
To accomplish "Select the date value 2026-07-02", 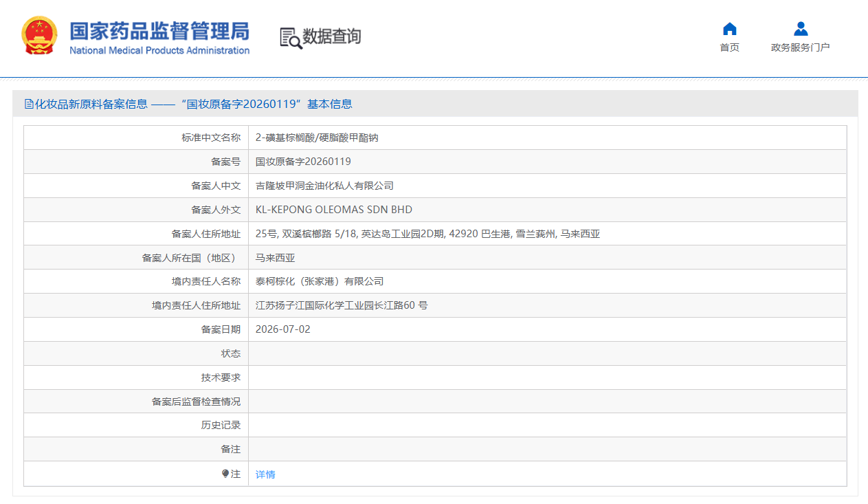I will (x=283, y=329).
